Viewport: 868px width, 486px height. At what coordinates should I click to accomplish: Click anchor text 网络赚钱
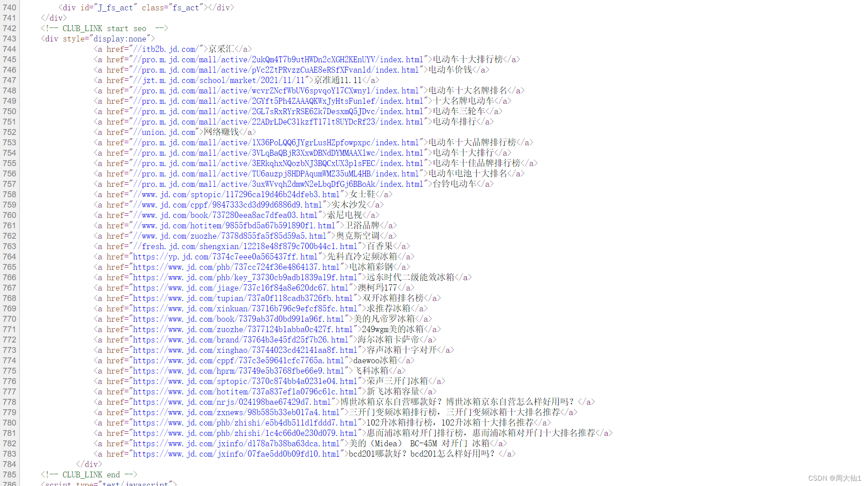click(221, 132)
